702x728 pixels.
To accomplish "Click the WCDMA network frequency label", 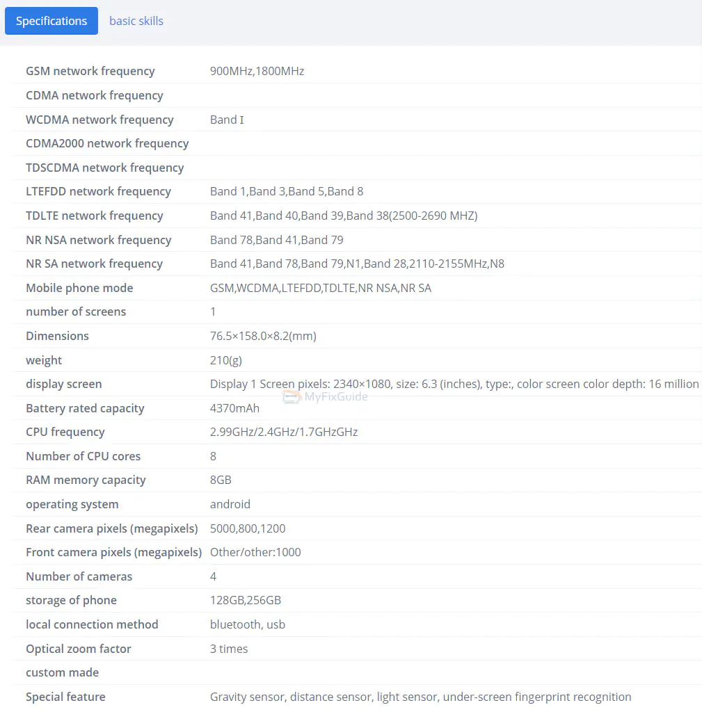I will [99, 120].
